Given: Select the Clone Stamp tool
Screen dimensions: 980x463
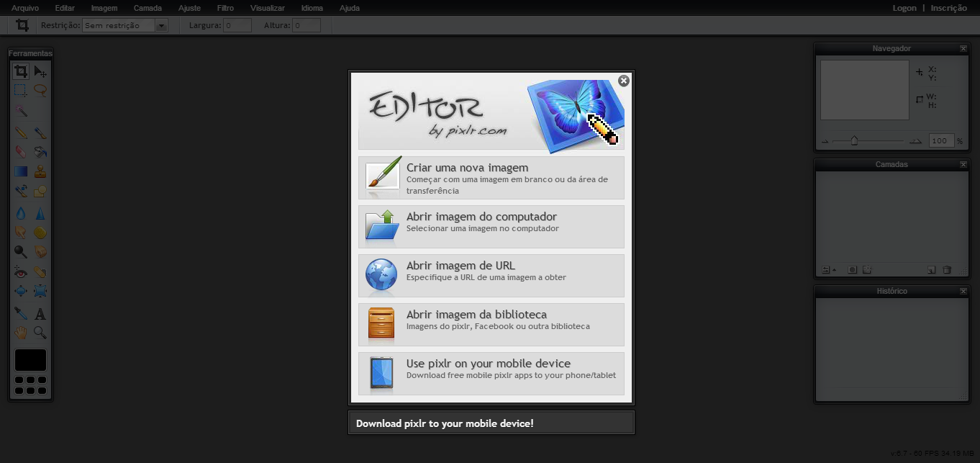Looking at the screenshot, I should pos(40,171).
